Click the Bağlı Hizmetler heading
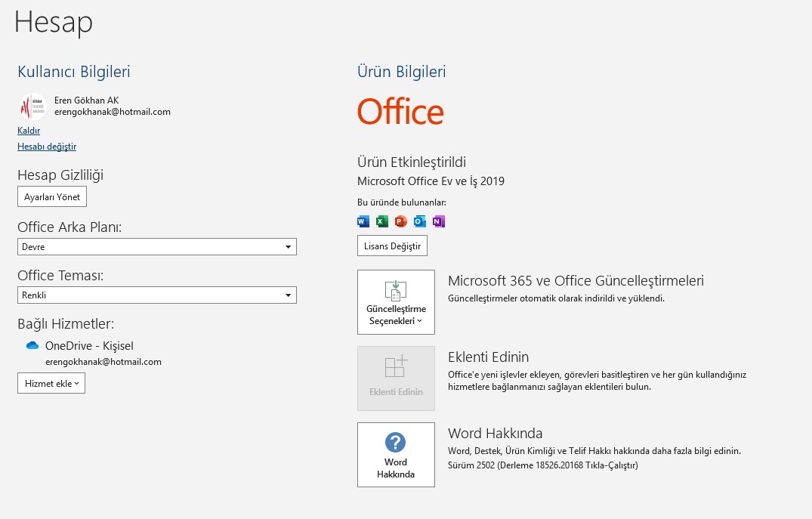812x519 pixels. click(x=66, y=324)
